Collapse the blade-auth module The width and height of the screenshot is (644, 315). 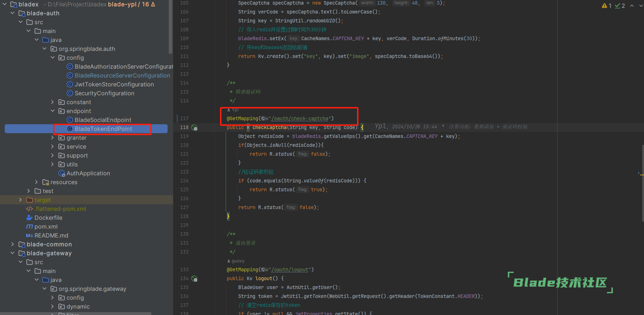12,13
